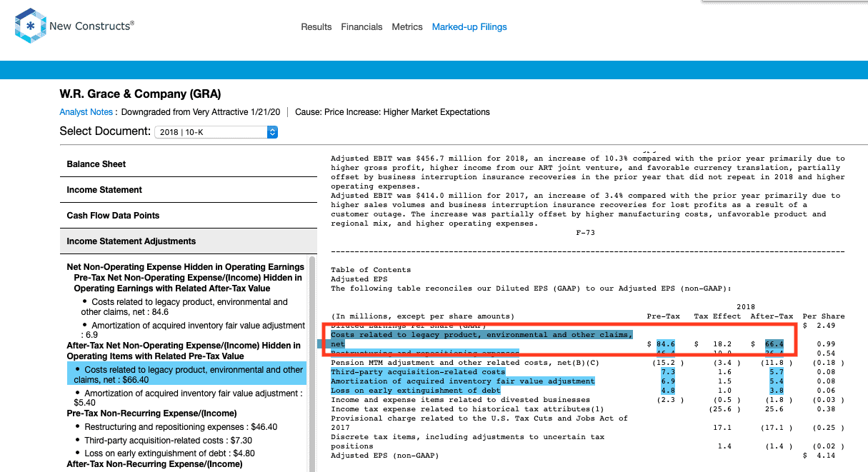Open the Select Document dropdown
Image resolution: width=868 pixels, height=472 pixels.
click(216, 132)
